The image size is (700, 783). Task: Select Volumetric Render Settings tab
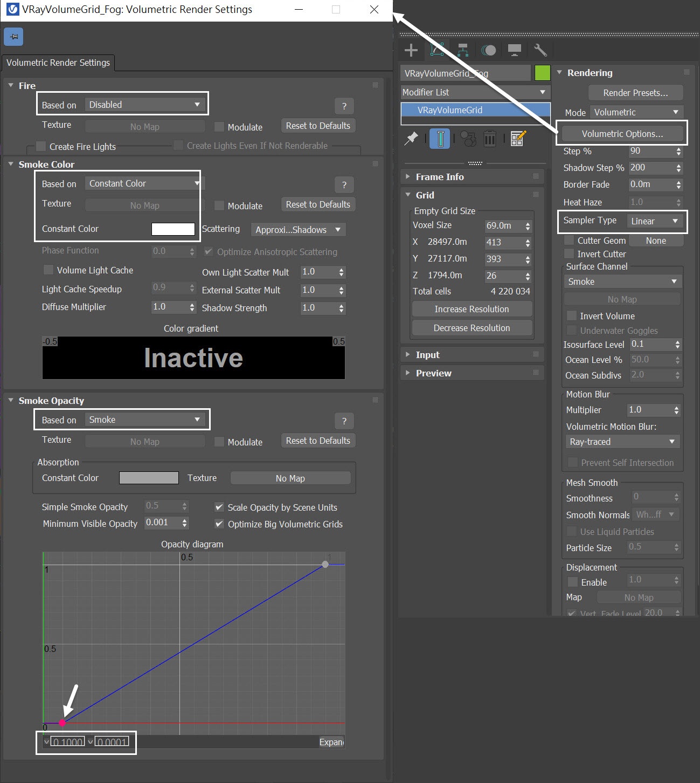point(58,63)
